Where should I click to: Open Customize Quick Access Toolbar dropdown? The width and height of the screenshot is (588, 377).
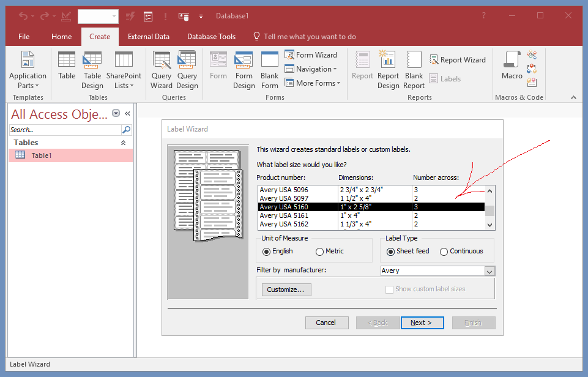pos(201,16)
